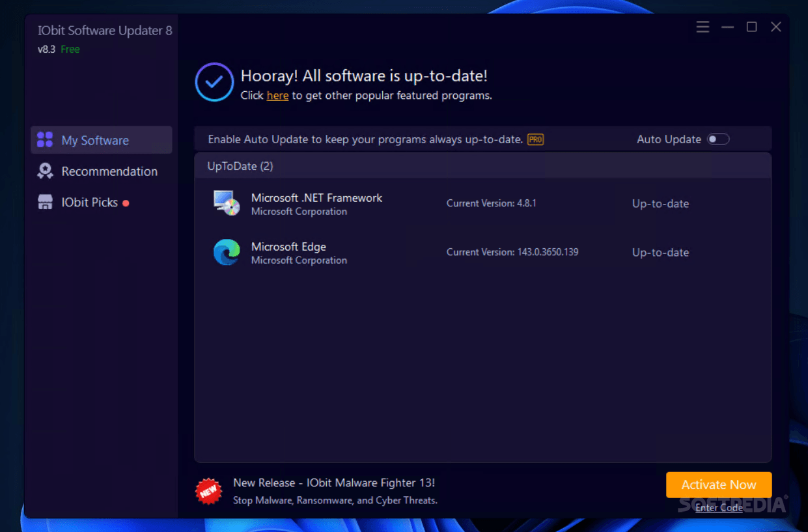Viewport: 808px width, 532px height.
Task: Open the New Release IObit Malware Fighter 13 promo
Action: pyautogui.click(x=334, y=483)
